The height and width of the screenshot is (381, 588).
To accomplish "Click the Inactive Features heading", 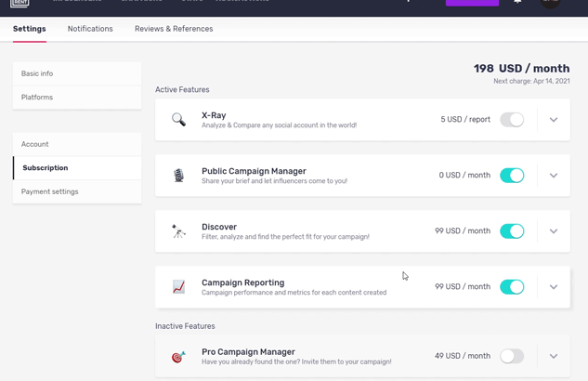I will 185,326.
